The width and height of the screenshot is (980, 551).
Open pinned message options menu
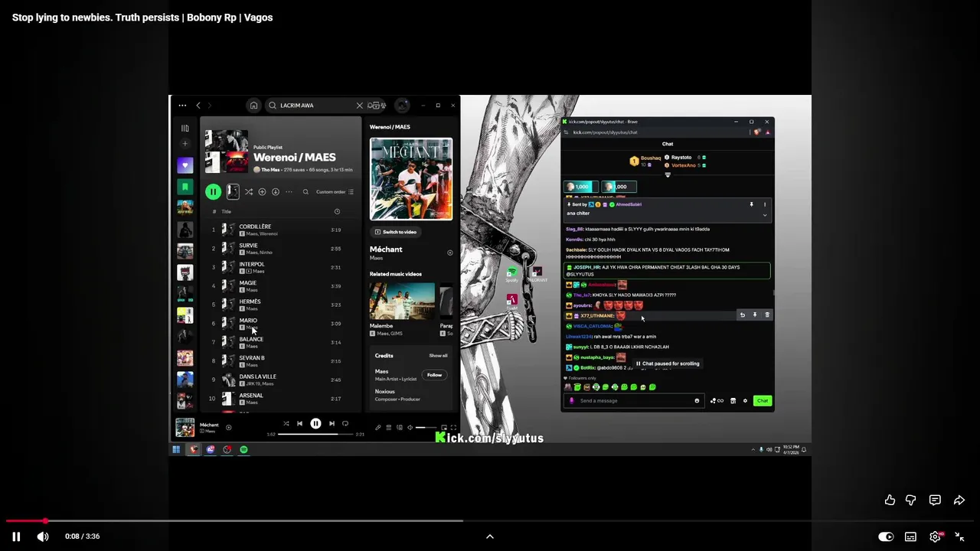tap(764, 204)
